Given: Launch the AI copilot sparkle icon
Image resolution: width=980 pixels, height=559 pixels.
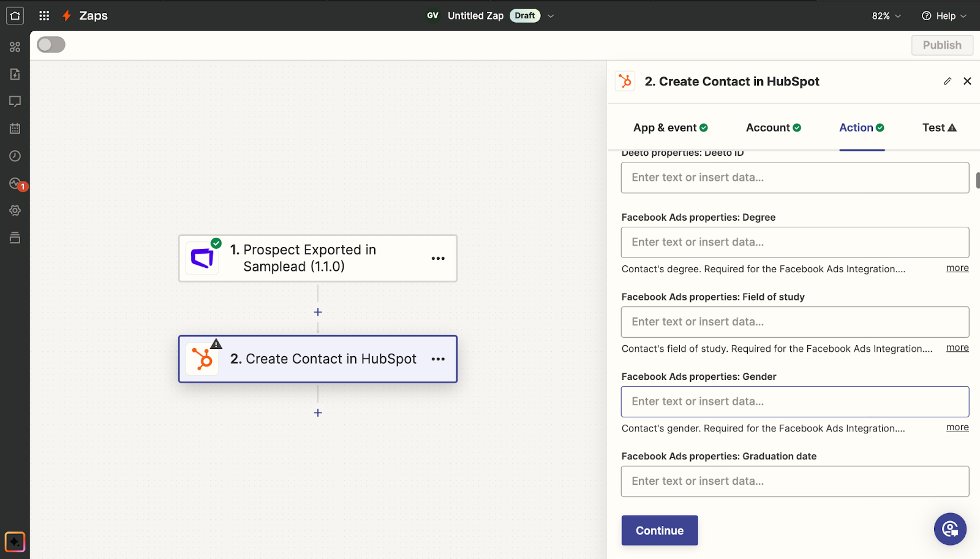Looking at the screenshot, I should (x=15, y=542).
